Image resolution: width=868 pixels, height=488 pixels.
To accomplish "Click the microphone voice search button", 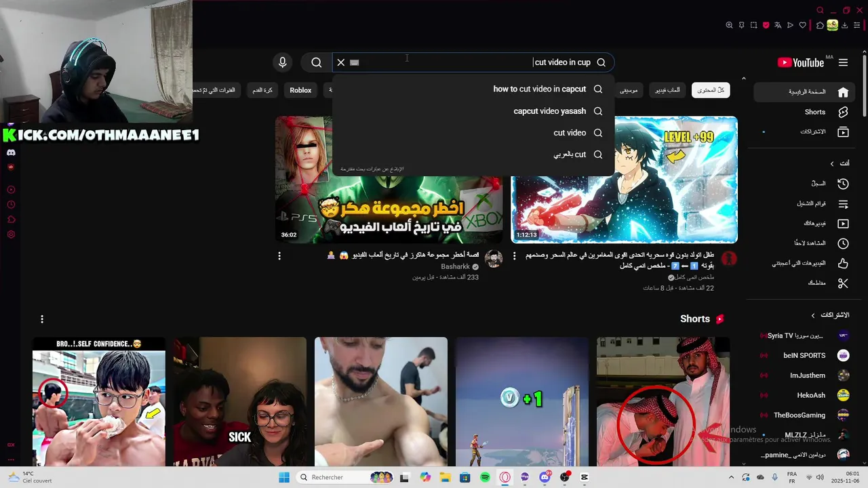I will [x=283, y=62].
